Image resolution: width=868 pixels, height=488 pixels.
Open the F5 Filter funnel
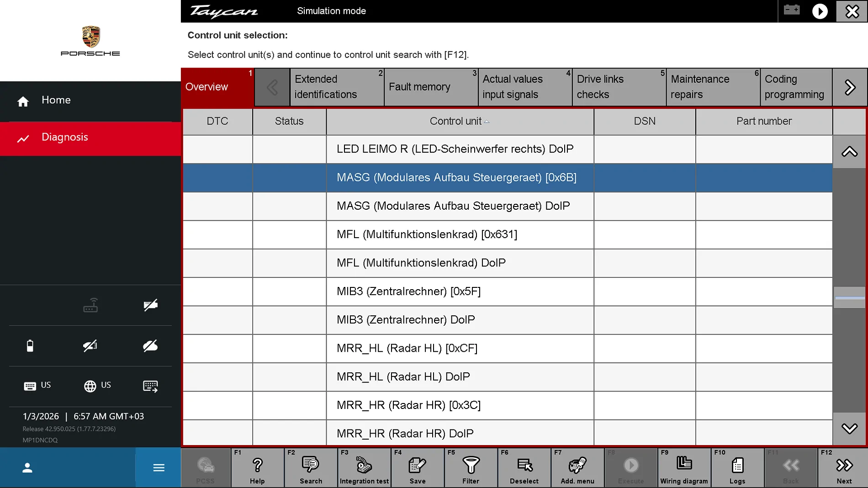click(471, 467)
